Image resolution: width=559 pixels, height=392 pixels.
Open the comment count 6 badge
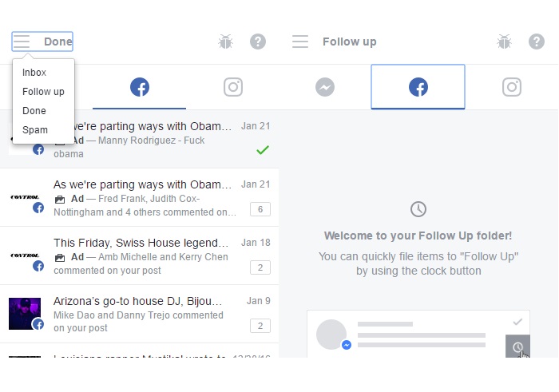(x=260, y=209)
